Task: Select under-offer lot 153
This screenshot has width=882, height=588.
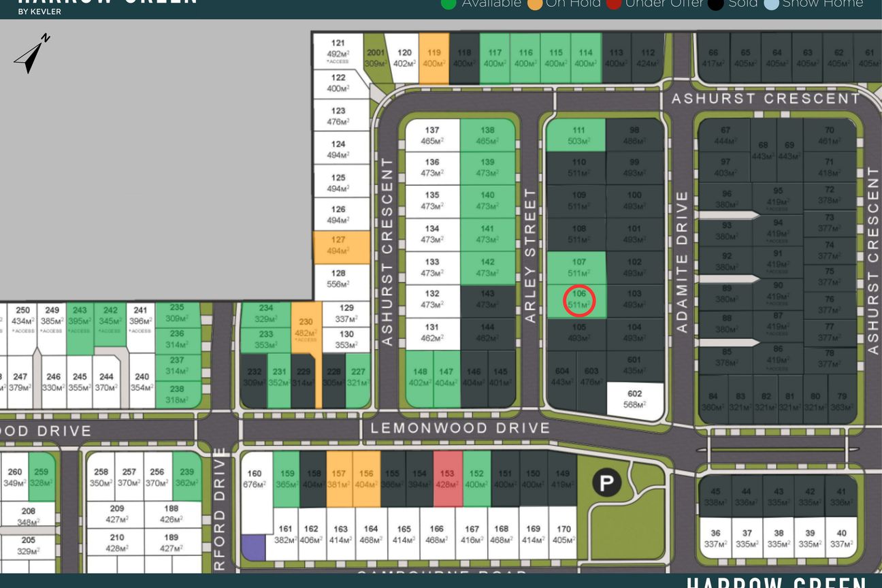Action: (447, 479)
